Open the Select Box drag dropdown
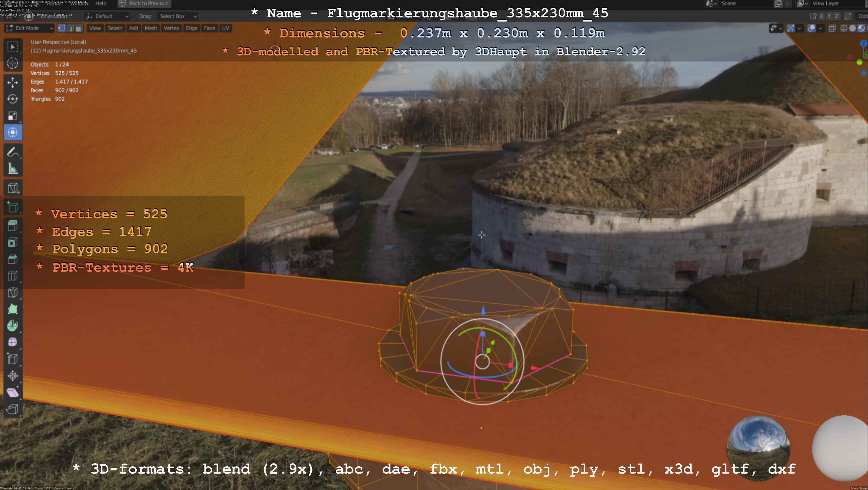Image resolution: width=868 pixels, height=490 pixels. (178, 16)
